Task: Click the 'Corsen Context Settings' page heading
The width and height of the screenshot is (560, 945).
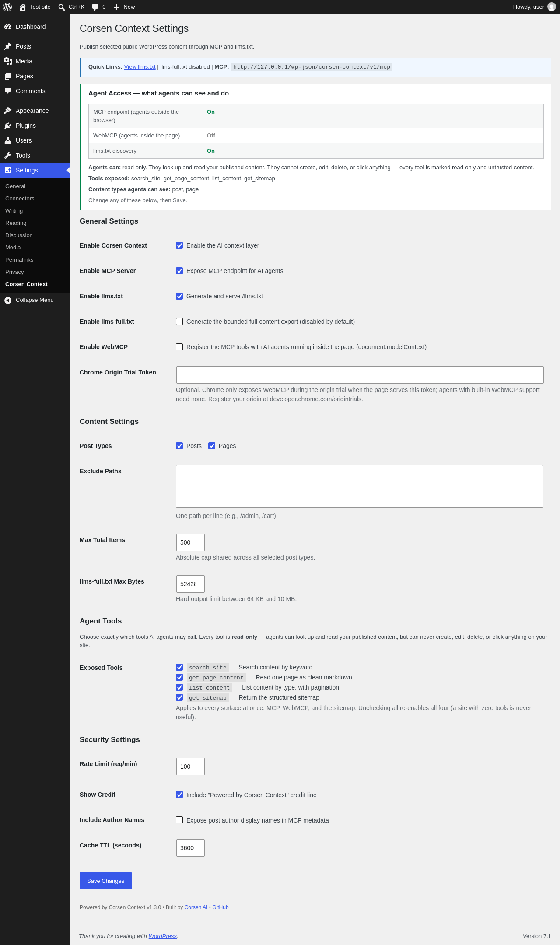Action: click(x=134, y=28)
